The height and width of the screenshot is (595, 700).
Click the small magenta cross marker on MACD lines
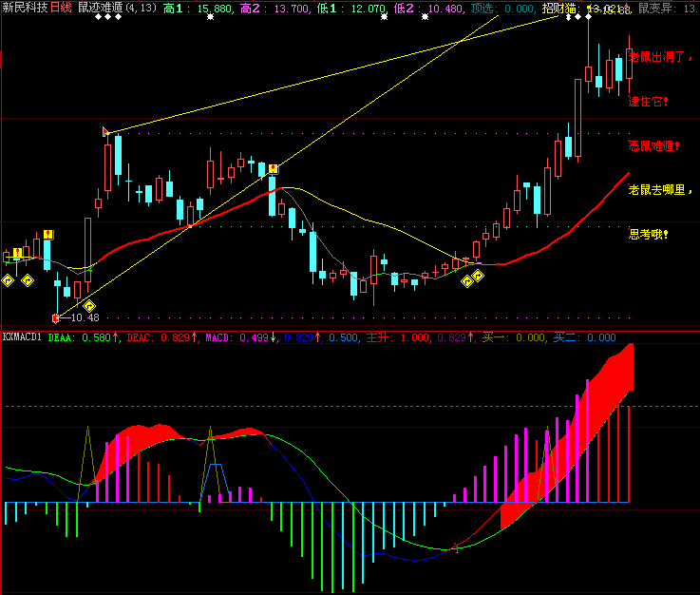point(457,547)
